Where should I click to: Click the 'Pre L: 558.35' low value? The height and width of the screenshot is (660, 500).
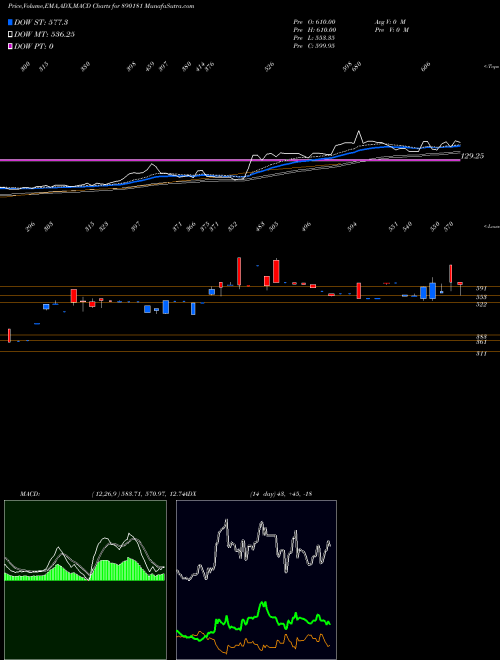[314, 38]
